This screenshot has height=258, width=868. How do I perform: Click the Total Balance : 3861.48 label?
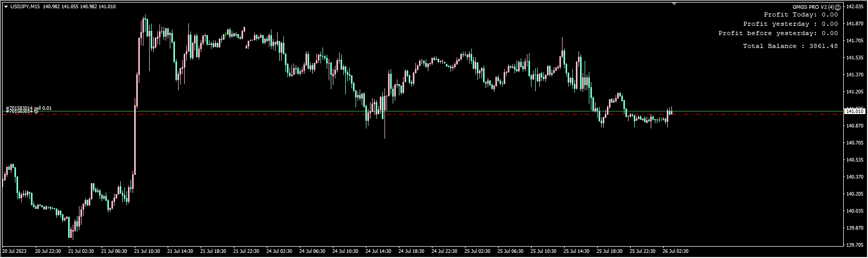[x=791, y=46]
